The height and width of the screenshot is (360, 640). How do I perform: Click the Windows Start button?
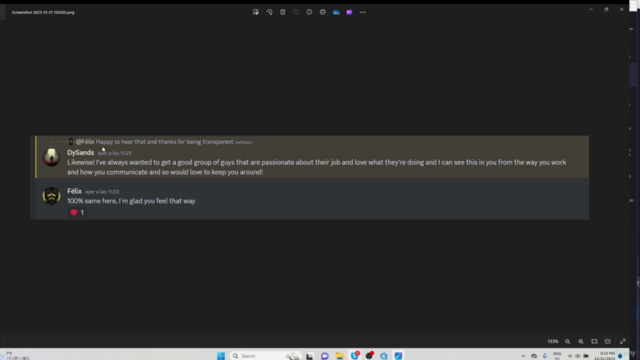pyautogui.click(x=221, y=356)
